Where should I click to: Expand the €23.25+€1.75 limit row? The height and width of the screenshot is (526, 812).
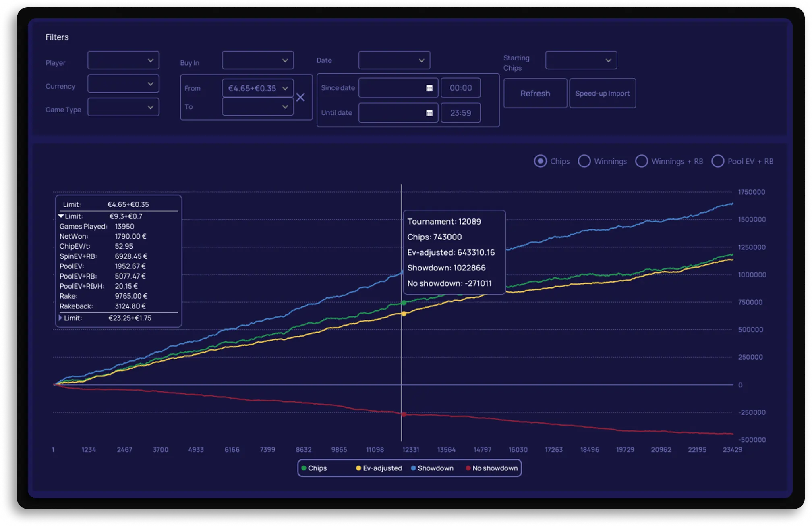pos(61,318)
